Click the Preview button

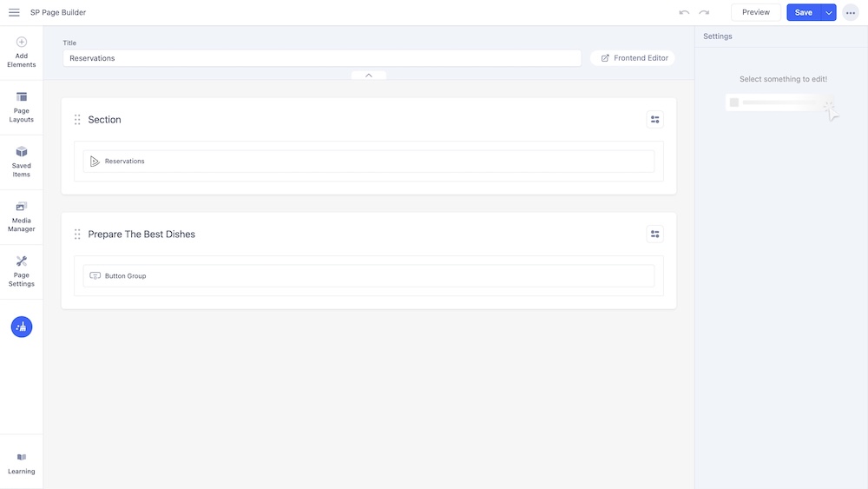(755, 12)
